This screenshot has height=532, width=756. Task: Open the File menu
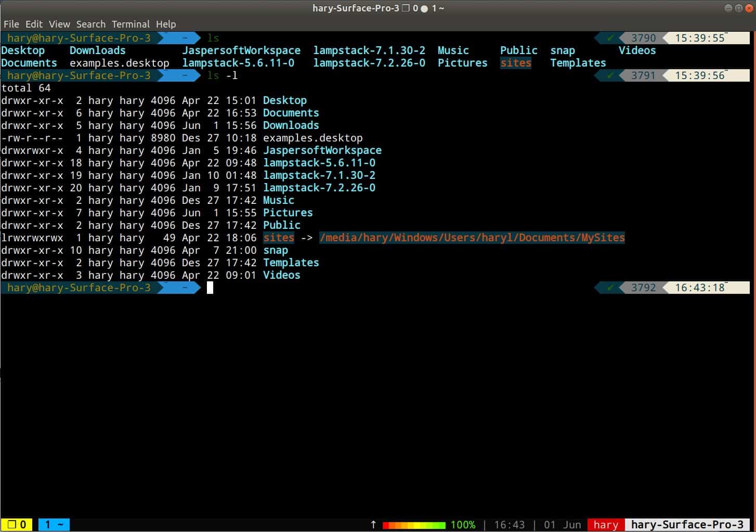11,24
